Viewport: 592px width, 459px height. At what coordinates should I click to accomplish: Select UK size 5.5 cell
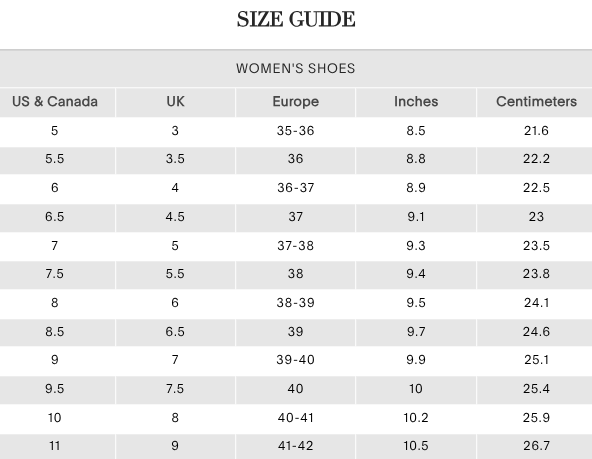click(x=175, y=274)
